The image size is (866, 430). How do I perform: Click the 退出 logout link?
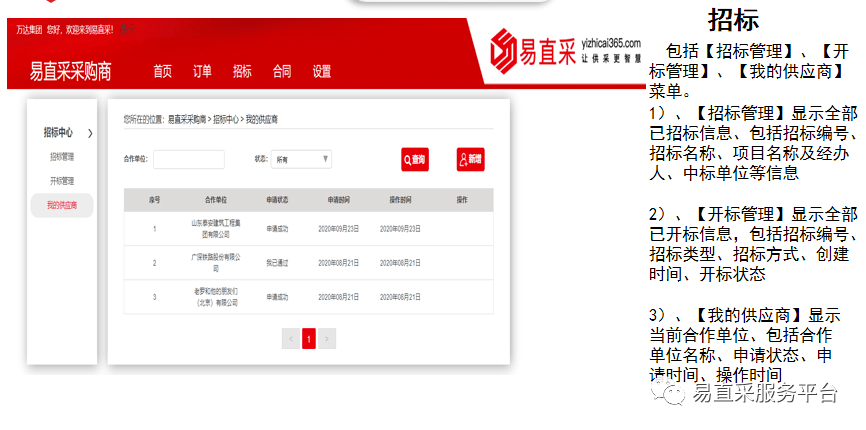tap(126, 30)
